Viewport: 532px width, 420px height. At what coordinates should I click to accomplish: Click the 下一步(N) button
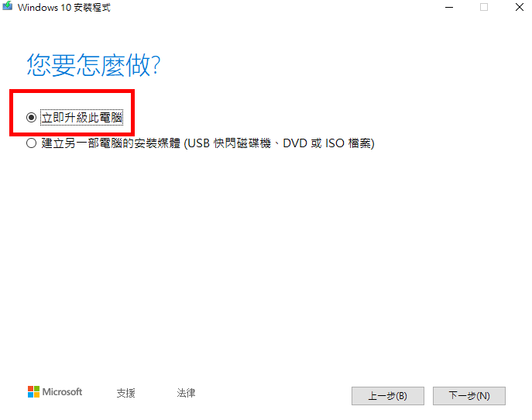coord(469,396)
